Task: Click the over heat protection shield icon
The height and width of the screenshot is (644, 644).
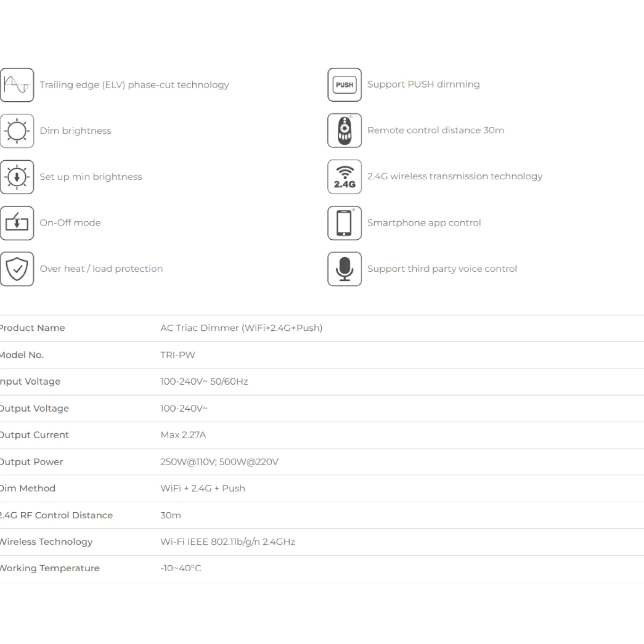Action: point(17,269)
